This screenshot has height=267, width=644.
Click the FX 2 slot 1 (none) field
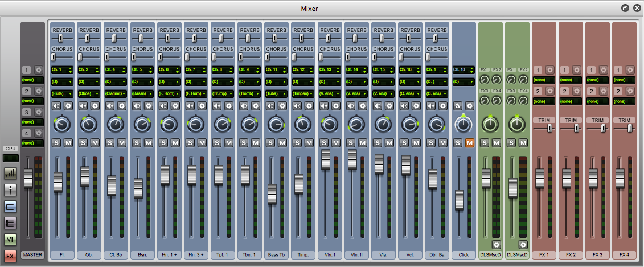[x=571, y=80]
